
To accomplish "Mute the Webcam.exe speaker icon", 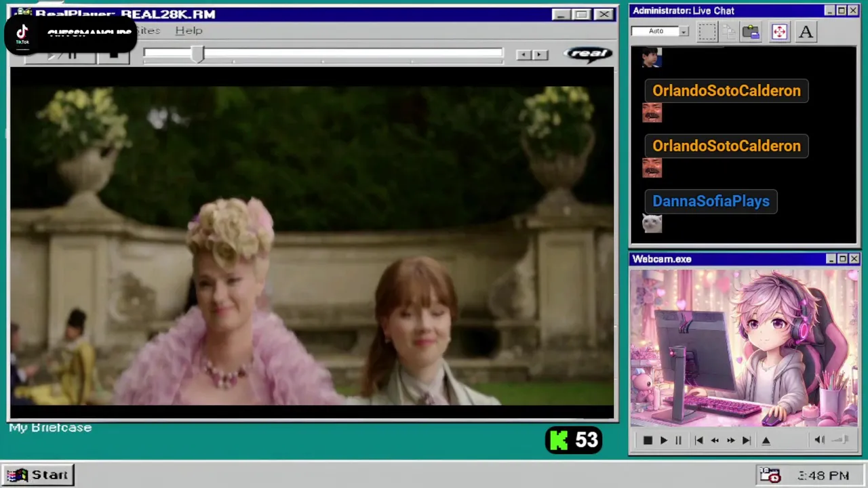I will point(819,440).
